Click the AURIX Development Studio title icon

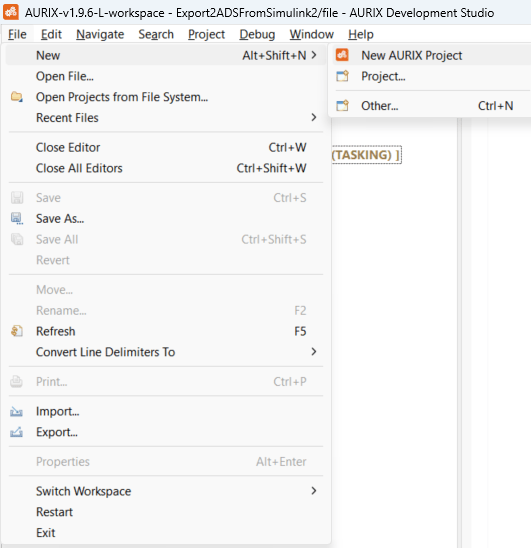[11, 12]
